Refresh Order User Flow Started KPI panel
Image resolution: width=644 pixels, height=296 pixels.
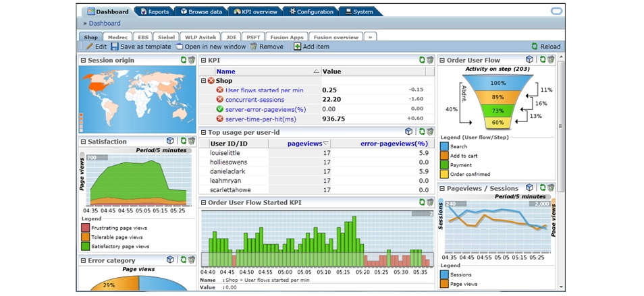[422, 202]
